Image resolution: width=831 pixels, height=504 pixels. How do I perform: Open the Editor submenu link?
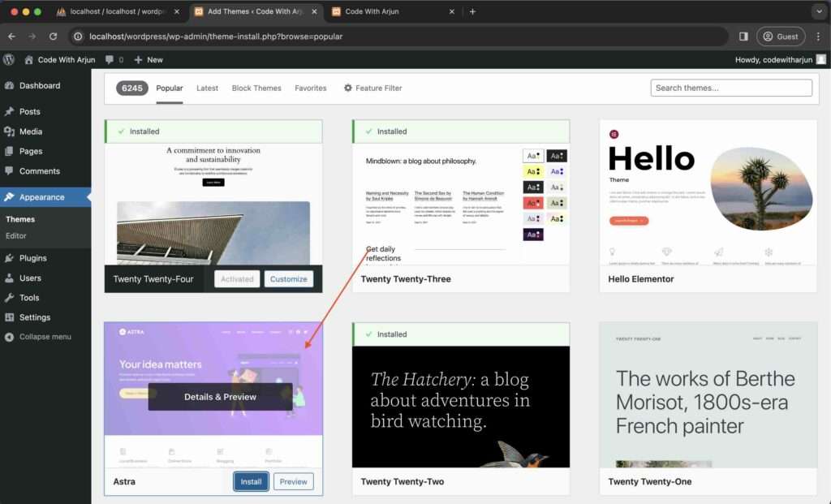coord(16,236)
